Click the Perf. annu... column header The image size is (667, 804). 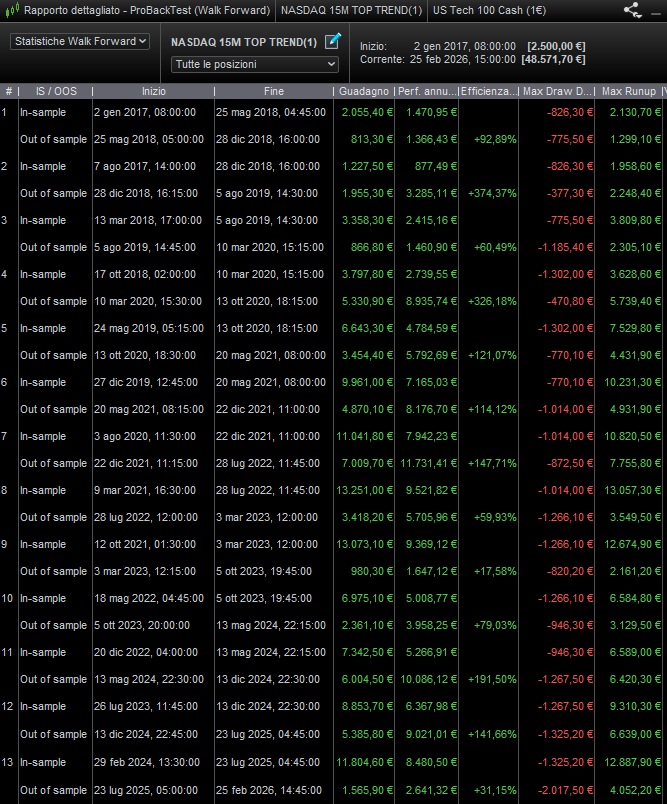(426, 91)
